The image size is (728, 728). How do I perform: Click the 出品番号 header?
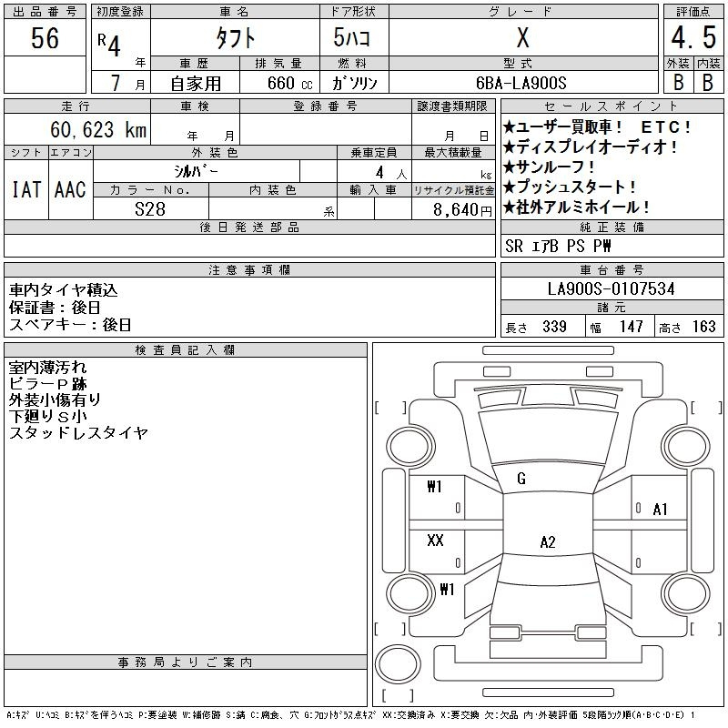(45, 12)
